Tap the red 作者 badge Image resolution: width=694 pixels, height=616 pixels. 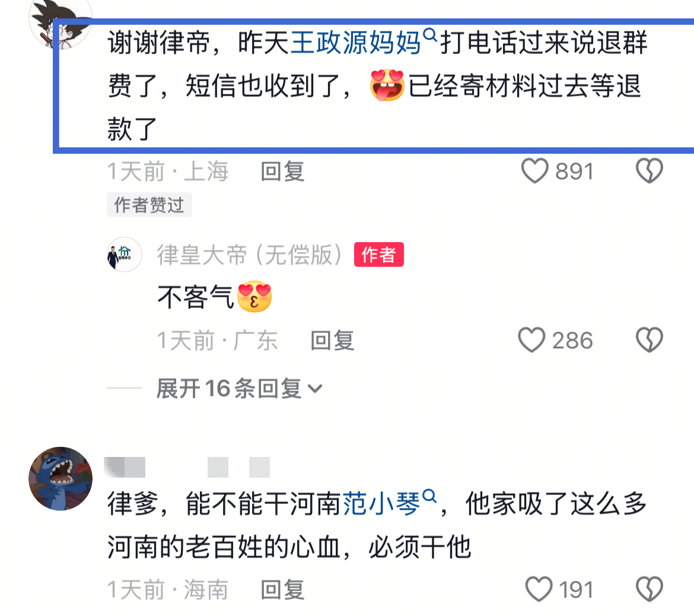379,255
